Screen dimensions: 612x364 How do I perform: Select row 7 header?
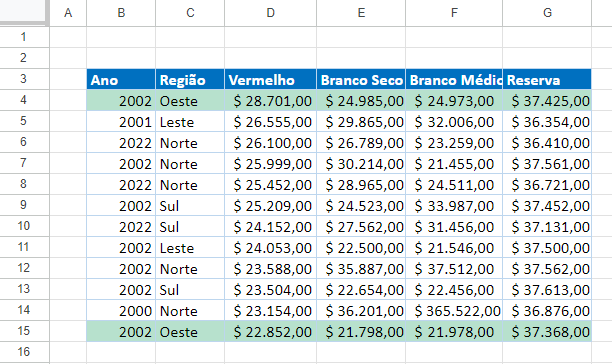(24, 163)
